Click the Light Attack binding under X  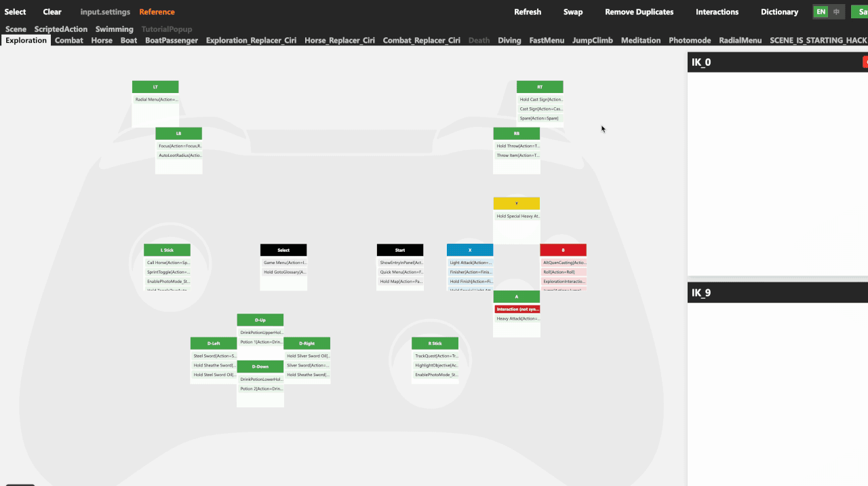(470, 263)
